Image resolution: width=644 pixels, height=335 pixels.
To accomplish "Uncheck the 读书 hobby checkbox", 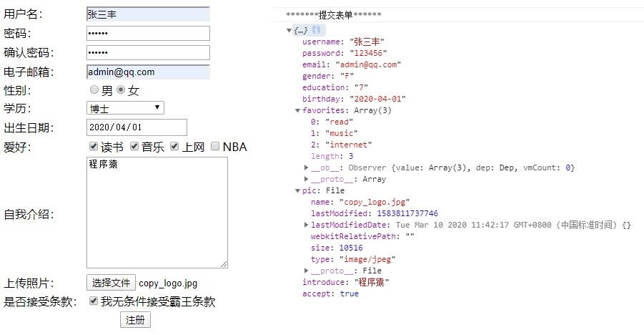I will tap(93, 147).
